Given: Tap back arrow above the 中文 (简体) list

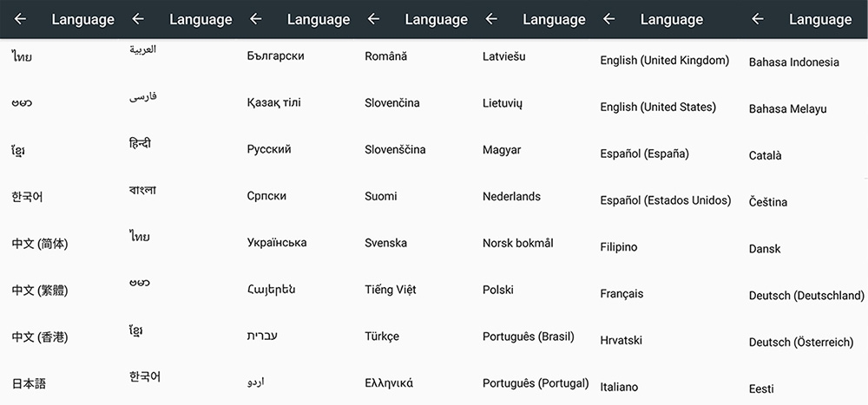Looking at the screenshot, I should [x=20, y=19].
